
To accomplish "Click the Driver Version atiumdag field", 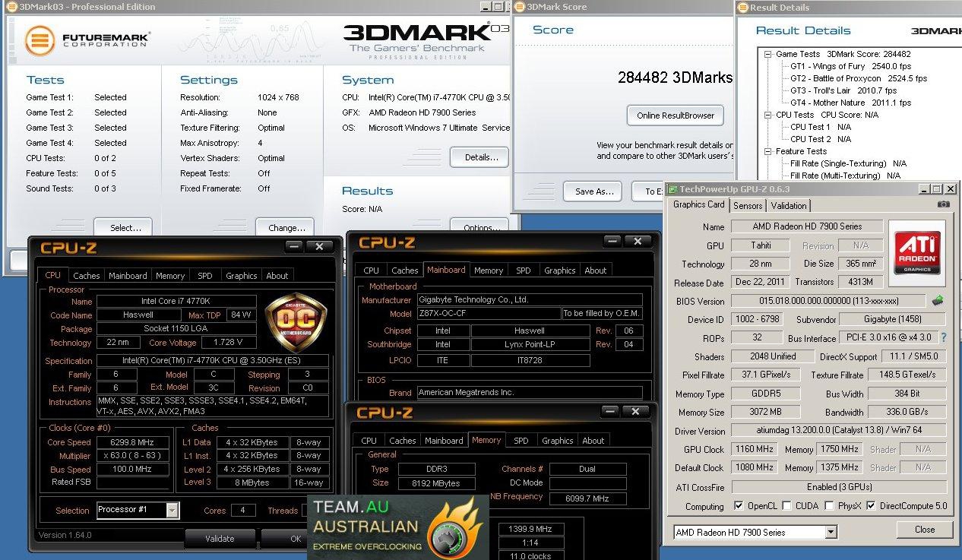I will pyautogui.click(x=839, y=431).
